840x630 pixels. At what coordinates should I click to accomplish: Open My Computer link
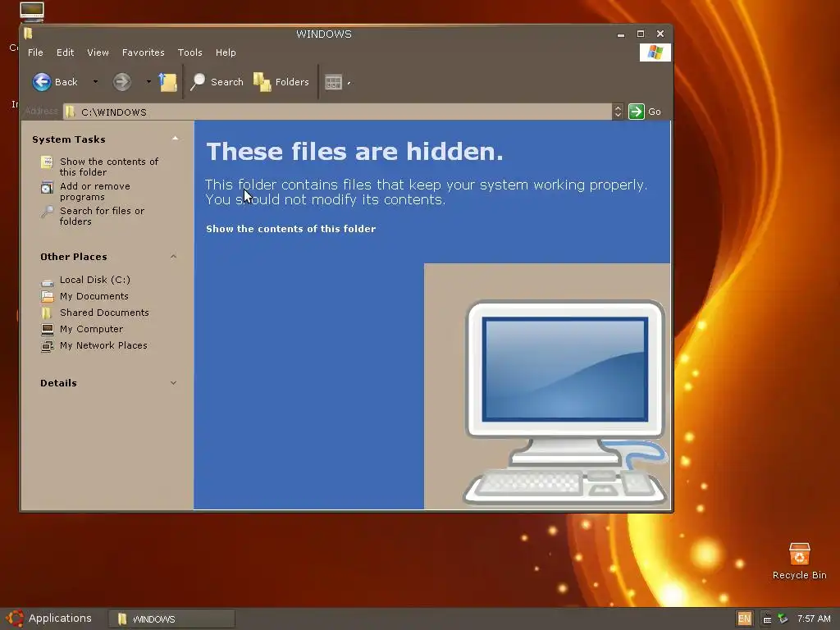92,329
